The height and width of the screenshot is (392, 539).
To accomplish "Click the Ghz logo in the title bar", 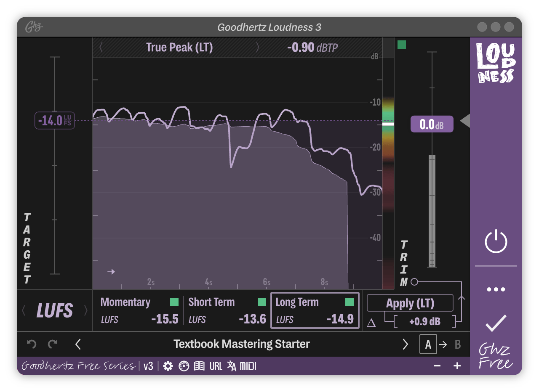I will (34, 27).
